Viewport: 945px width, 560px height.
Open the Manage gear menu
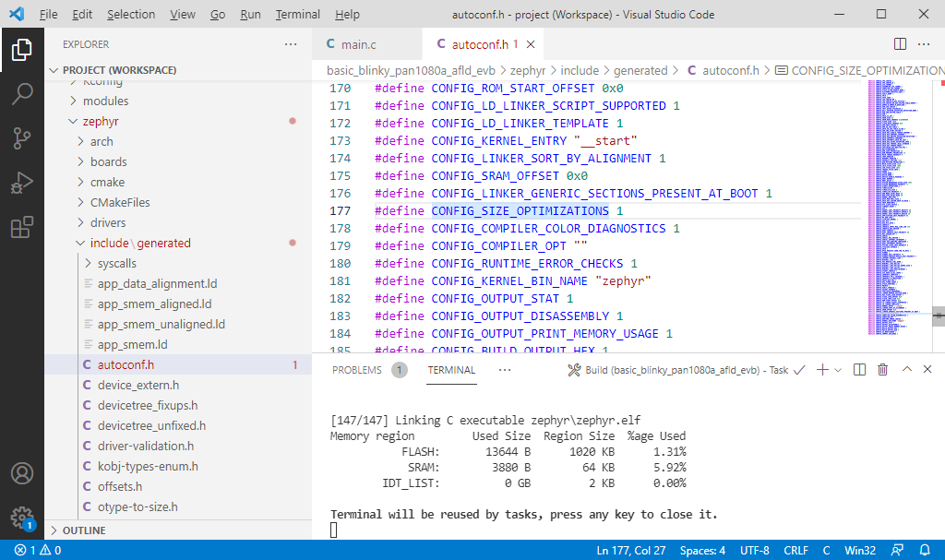click(22, 518)
